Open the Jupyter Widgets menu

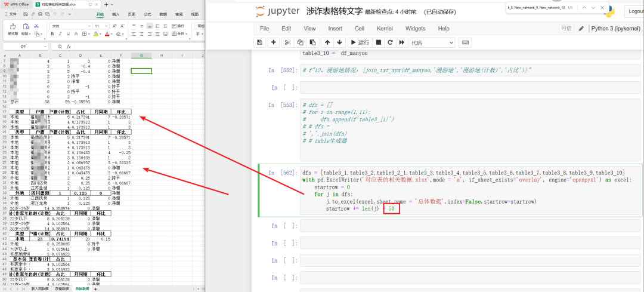click(x=415, y=29)
